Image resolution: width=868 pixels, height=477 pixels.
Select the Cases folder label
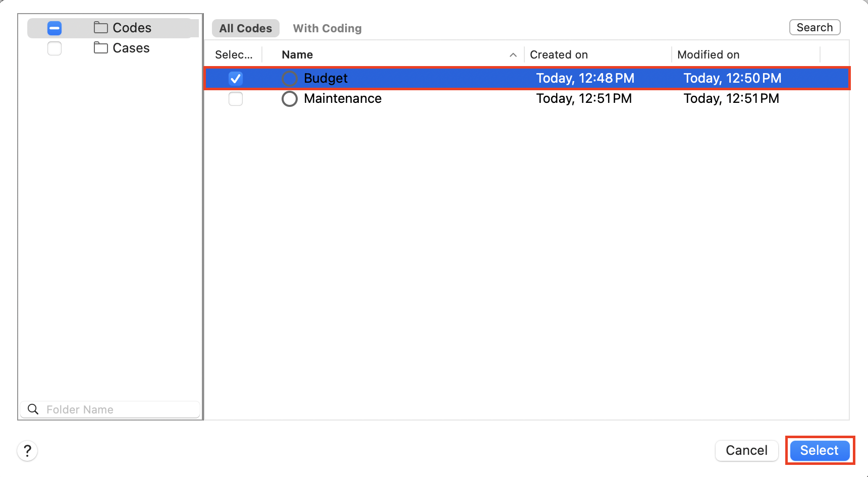point(131,48)
